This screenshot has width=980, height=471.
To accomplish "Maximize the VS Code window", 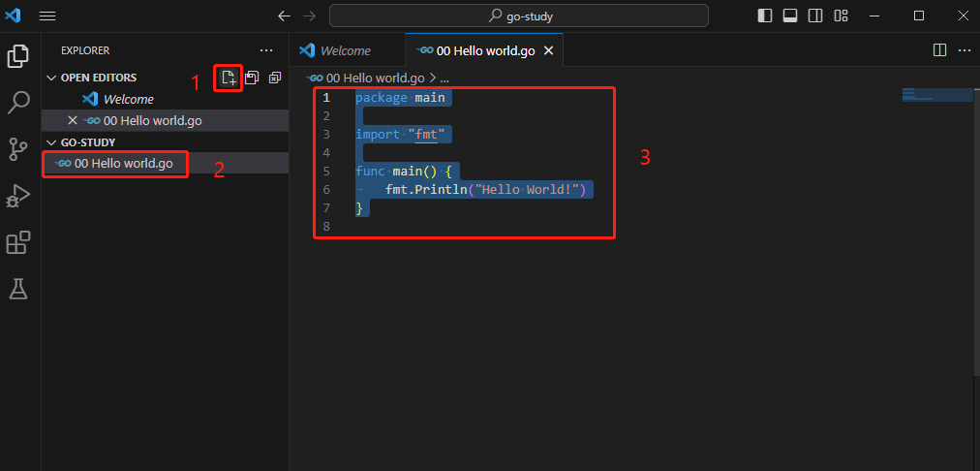I will (919, 16).
